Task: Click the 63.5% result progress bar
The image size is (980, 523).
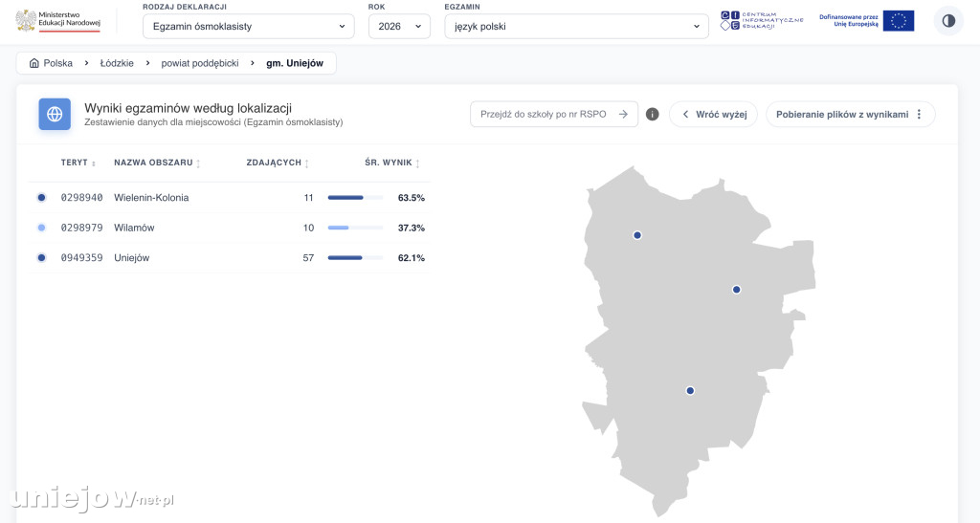Action: (x=355, y=197)
